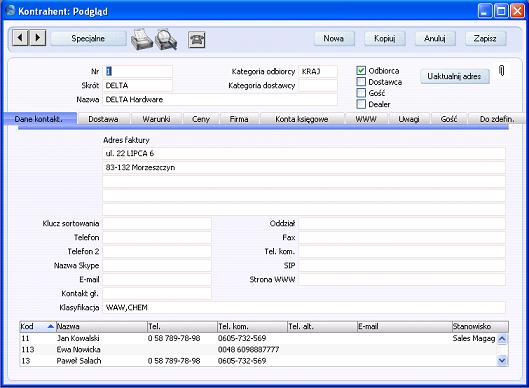The image size is (529, 388).
Task: Click the Stanowisko column header
Action: coord(480,326)
